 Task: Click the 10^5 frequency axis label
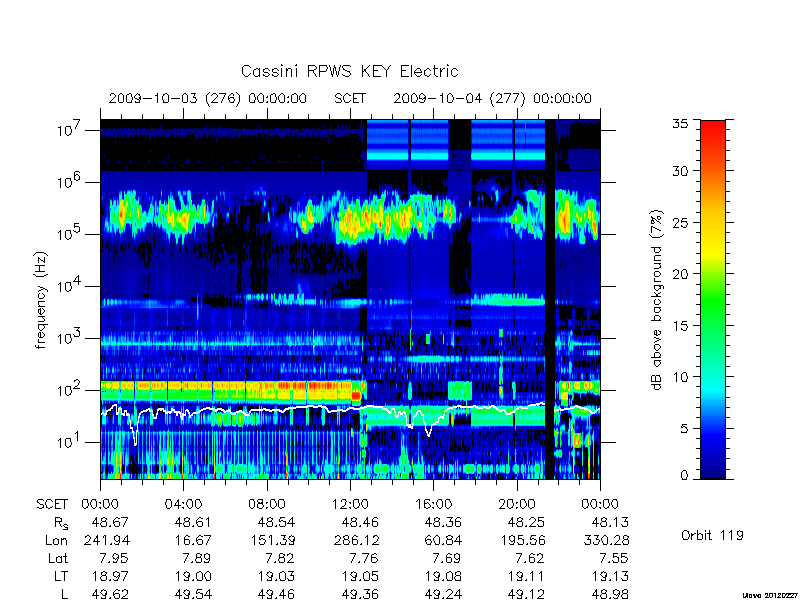coord(69,233)
